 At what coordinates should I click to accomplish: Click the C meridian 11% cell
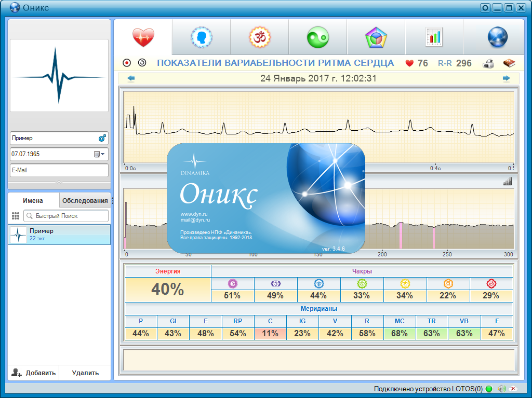click(x=270, y=334)
